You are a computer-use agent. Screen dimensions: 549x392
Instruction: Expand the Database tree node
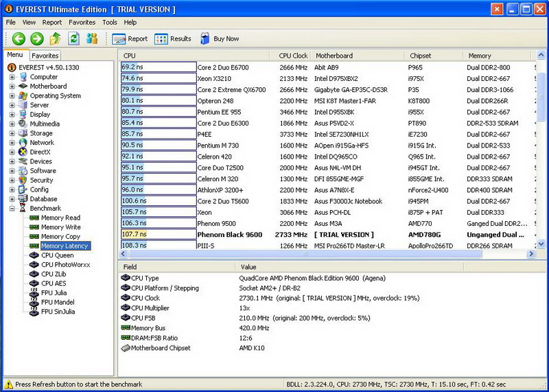tap(12, 199)
